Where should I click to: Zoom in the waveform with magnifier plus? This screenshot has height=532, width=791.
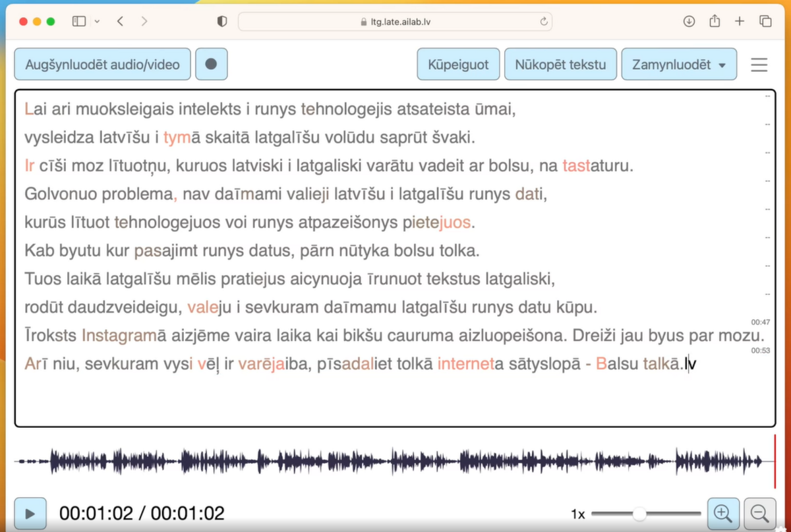tap(723, 513)
